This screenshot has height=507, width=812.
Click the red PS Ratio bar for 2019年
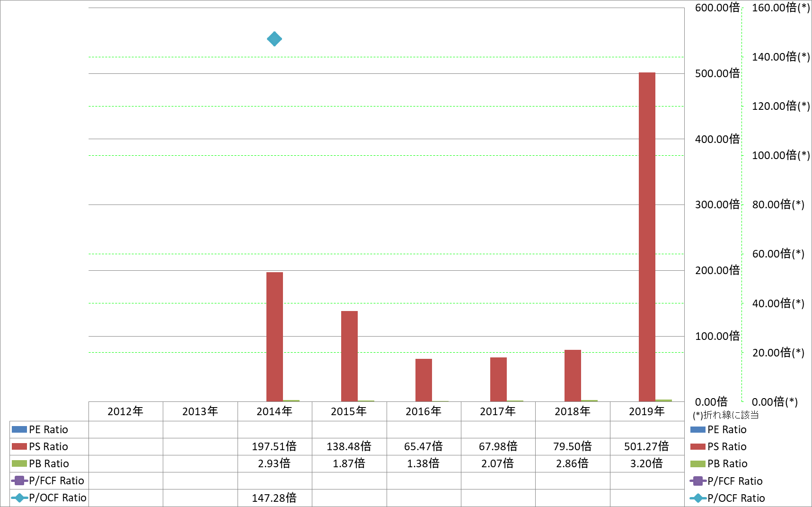647,237
